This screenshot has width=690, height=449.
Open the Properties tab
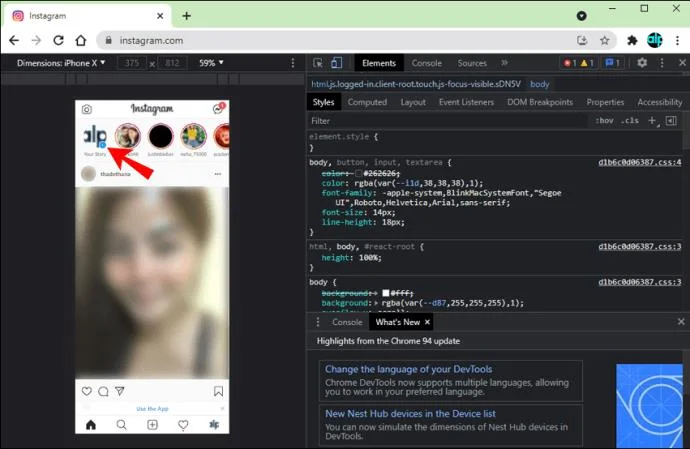605,102
